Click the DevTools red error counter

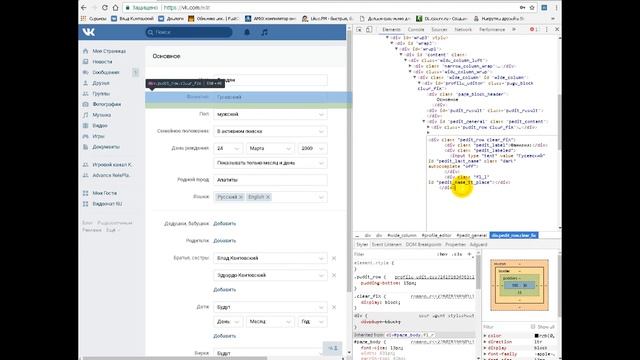click(534, 29)
